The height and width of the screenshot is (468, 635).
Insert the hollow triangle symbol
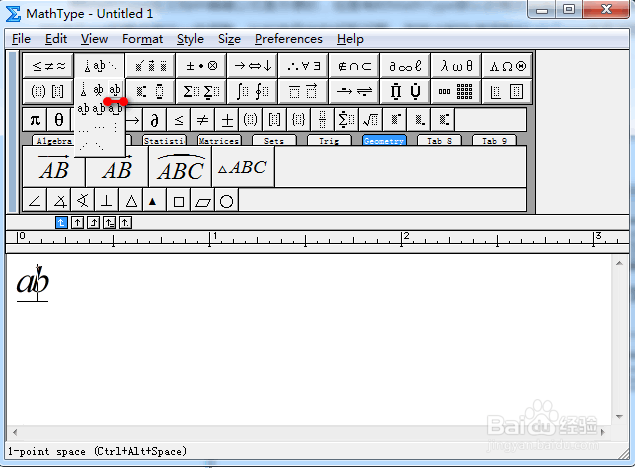131,200
